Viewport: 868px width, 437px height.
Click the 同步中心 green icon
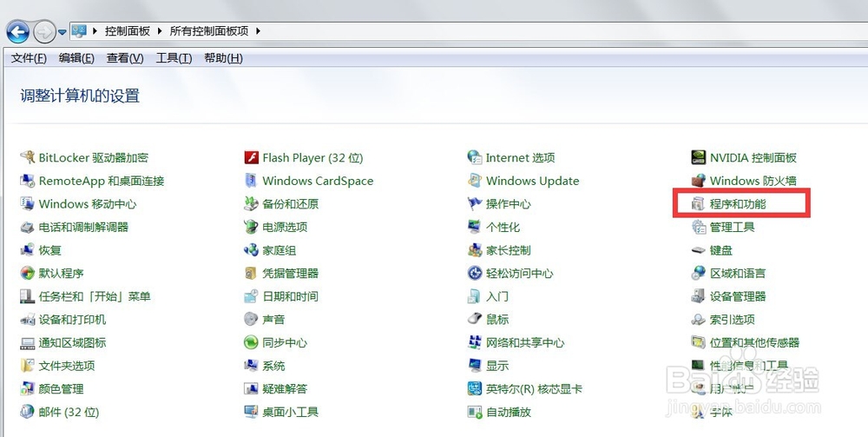pyautogui.click(x=252, y=343)
